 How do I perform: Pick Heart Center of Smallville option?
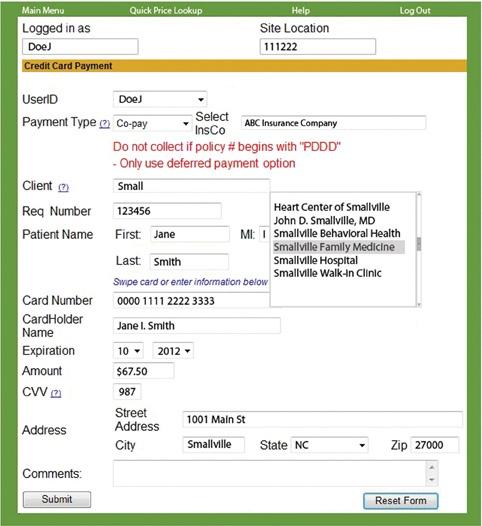pos(332,207)
